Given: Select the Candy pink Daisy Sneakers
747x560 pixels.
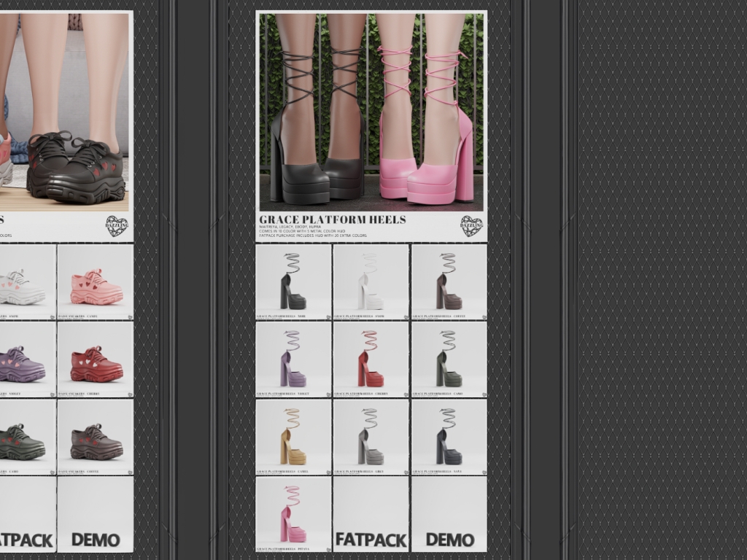Looking at the screenshot, I should [x=95, y=281].
